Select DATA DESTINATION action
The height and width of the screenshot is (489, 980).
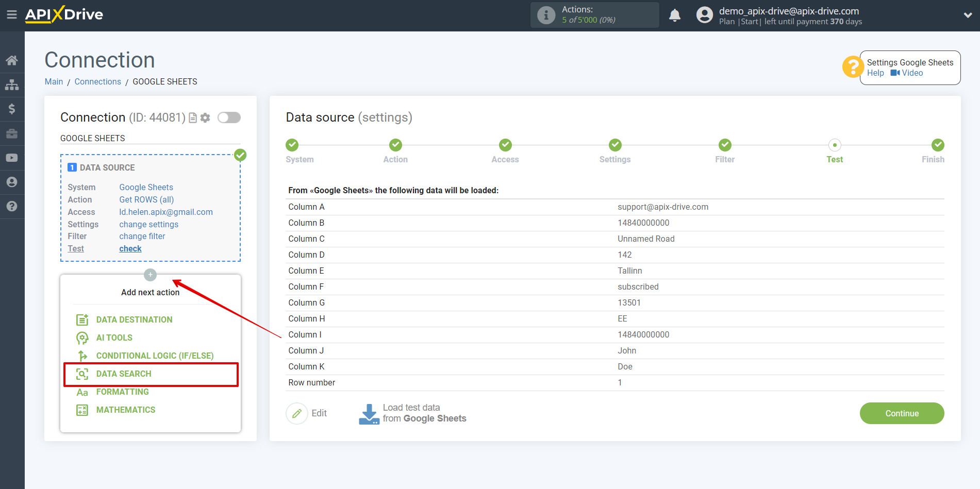coord(134,319)
